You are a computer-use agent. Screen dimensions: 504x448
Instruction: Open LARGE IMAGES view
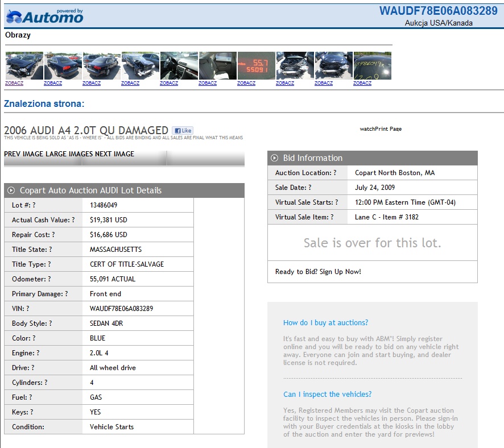point(69,154)
